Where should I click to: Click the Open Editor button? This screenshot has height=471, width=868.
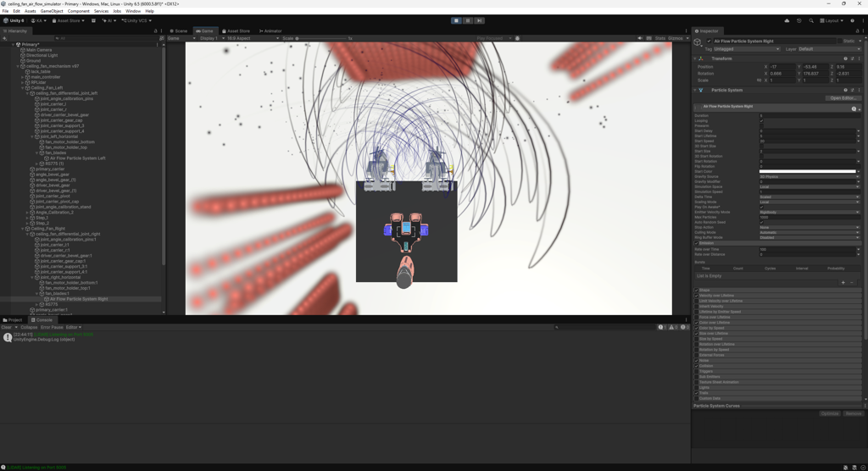pyautogui.click(x=843, y=98)
